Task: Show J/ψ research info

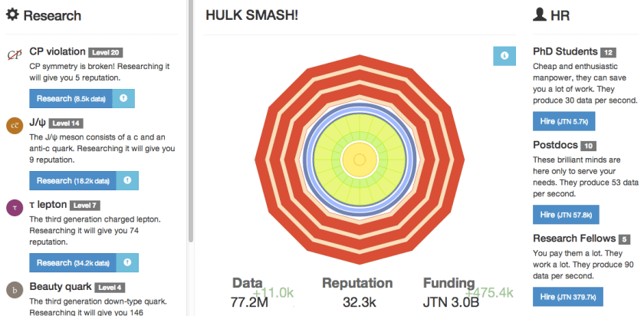Action: 127,180
